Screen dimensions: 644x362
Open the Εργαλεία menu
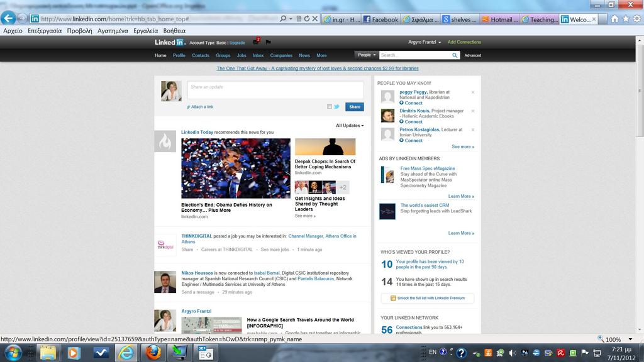pyautogui.click(x=145, y=31)
